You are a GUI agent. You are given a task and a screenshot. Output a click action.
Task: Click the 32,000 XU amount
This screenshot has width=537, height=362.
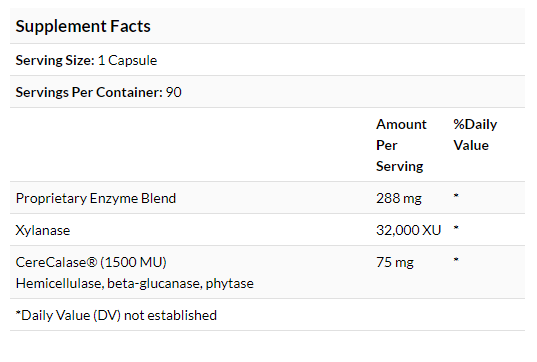point(409,230)
